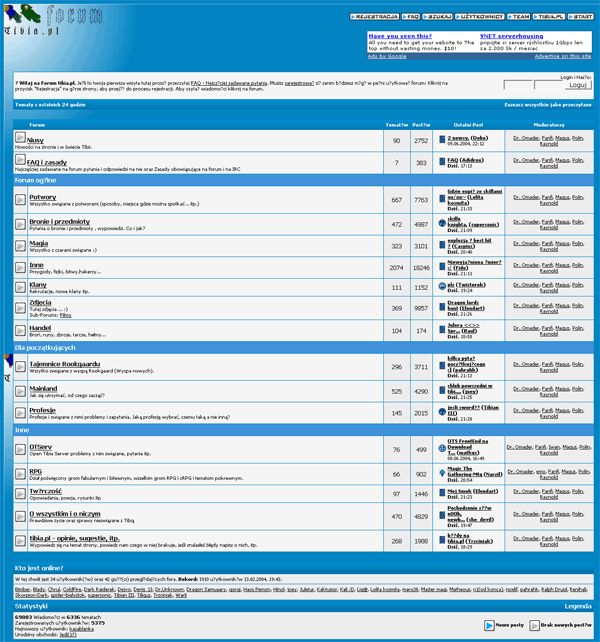Open the SZUKAJ menu item

point(437,17)
